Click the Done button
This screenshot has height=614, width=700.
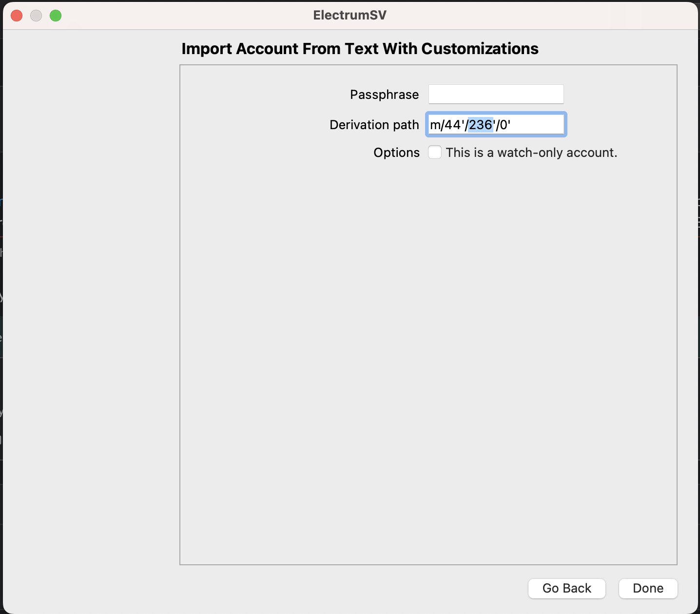(648, 588)
